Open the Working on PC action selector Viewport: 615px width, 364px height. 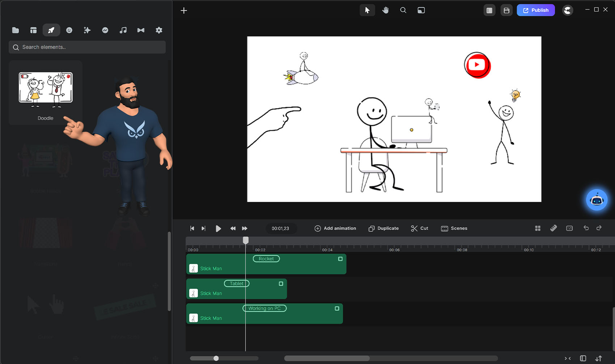coord(264,308)
